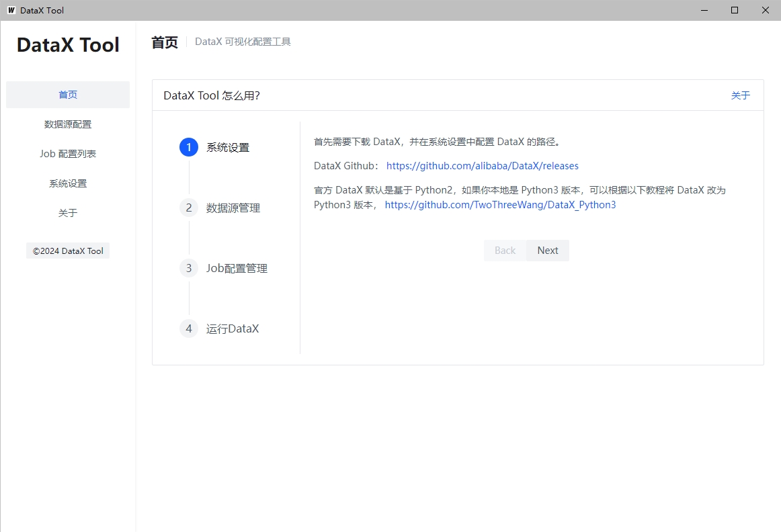Click the DataX Tool 怎么用? card title
Image resolution: width=781 pixels, height=532 pixels.
point(212,95)
